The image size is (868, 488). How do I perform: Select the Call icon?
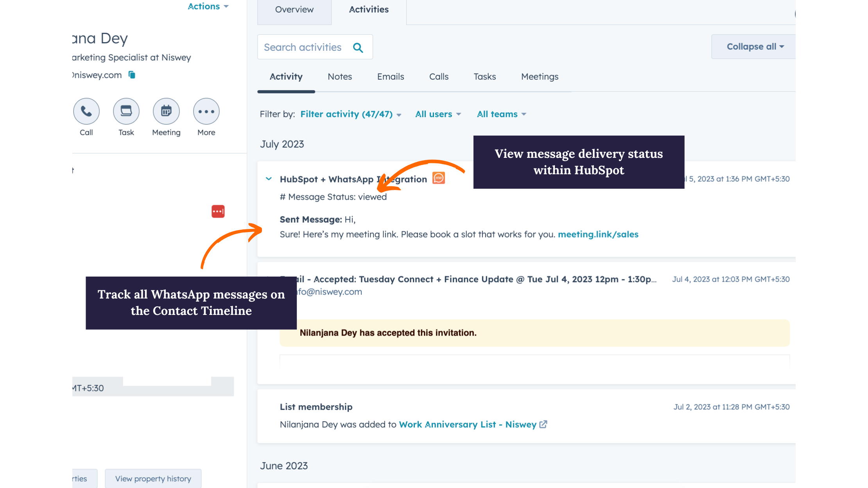click(86, 111)
